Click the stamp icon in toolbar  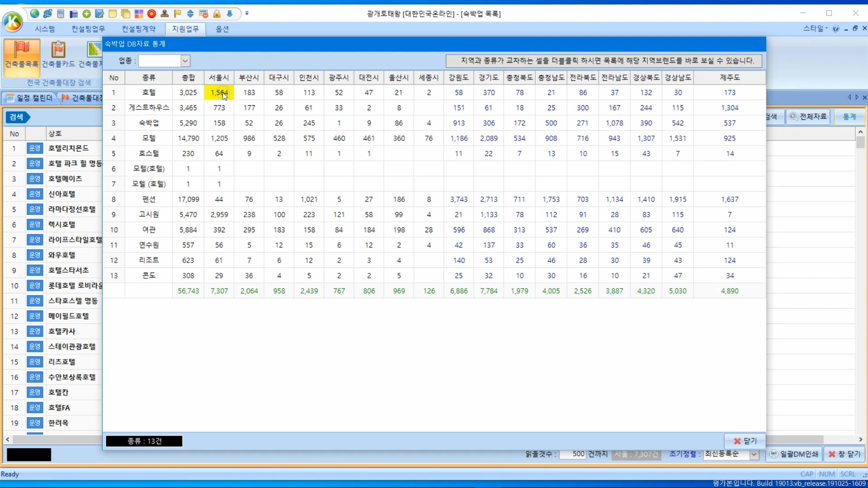(x=165, y=14)
